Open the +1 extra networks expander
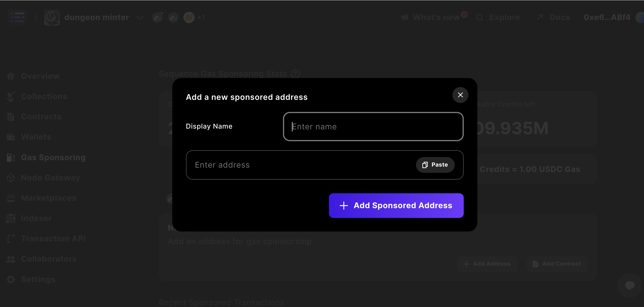This screenshot has width=644, height=307. pyautogui.click(x=201, y=17)
